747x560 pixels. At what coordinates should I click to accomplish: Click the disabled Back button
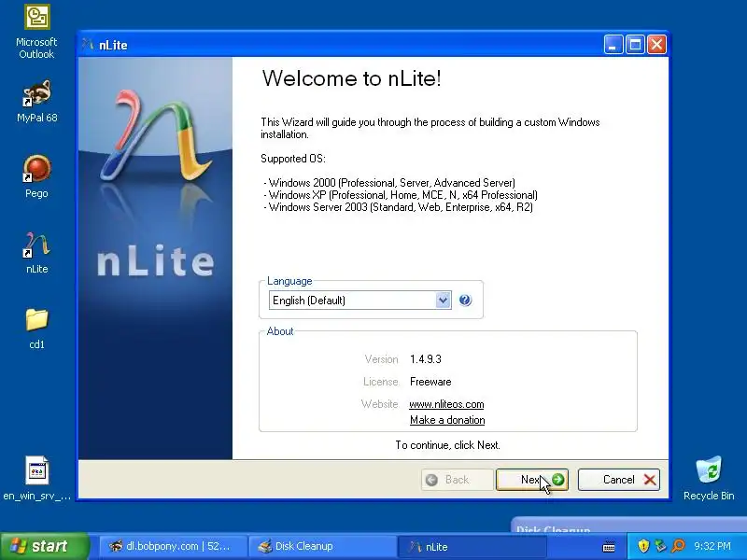click(x=457, y=480)
